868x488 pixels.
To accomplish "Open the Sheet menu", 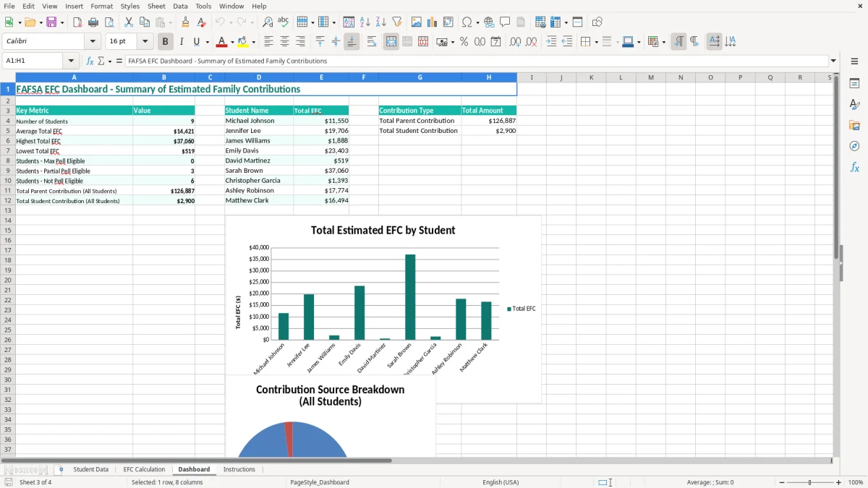I will click(x=156, y=6).
